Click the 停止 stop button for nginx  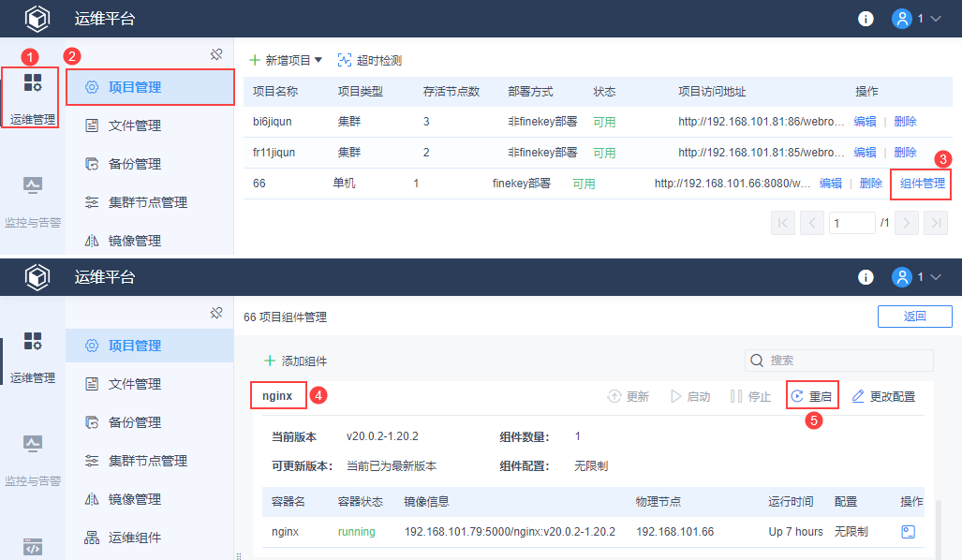tap(750, 396)
